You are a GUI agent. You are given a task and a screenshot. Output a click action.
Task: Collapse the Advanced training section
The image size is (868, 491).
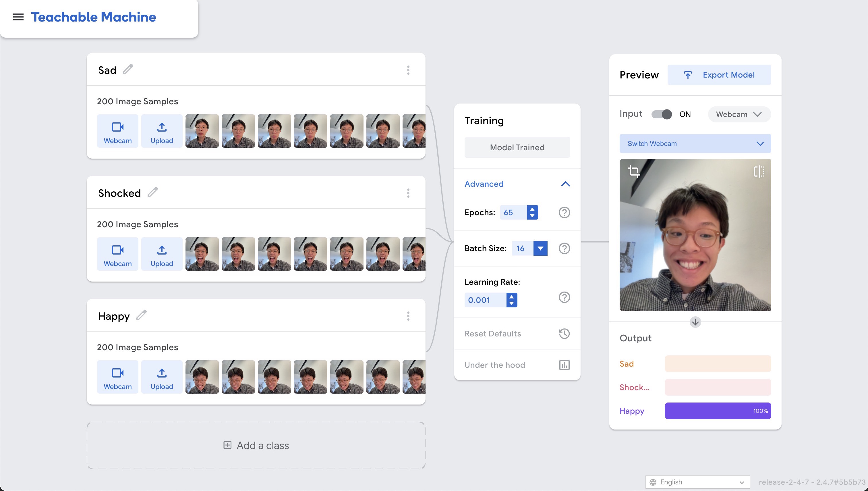coord(565,184)
